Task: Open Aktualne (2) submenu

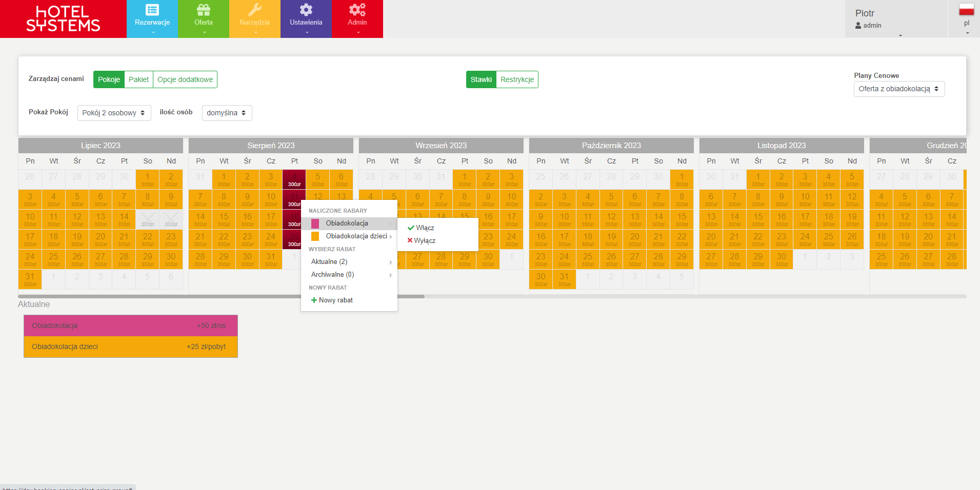Action: click(x=329, y=262)
